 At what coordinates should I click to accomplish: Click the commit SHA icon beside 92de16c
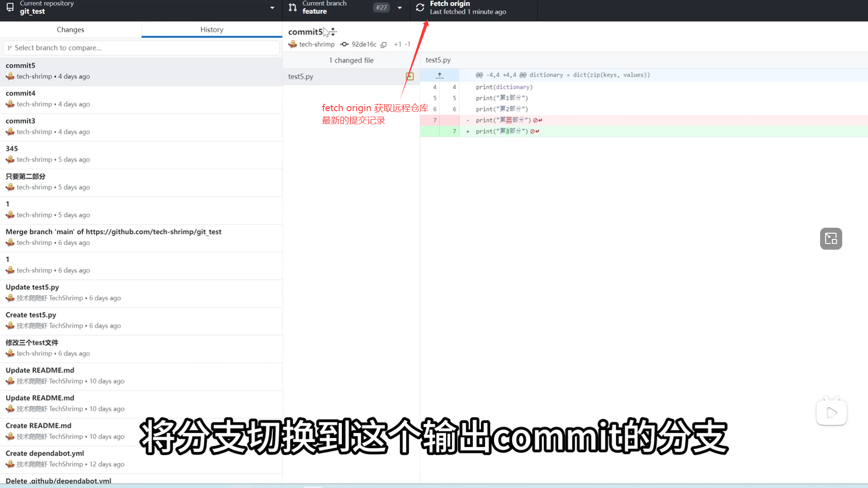coord(344,44)
